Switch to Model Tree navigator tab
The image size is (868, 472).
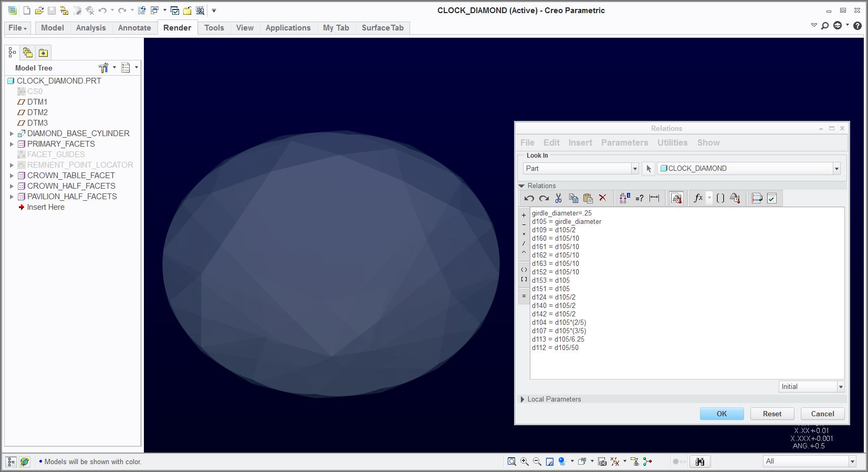pos(12,53)
